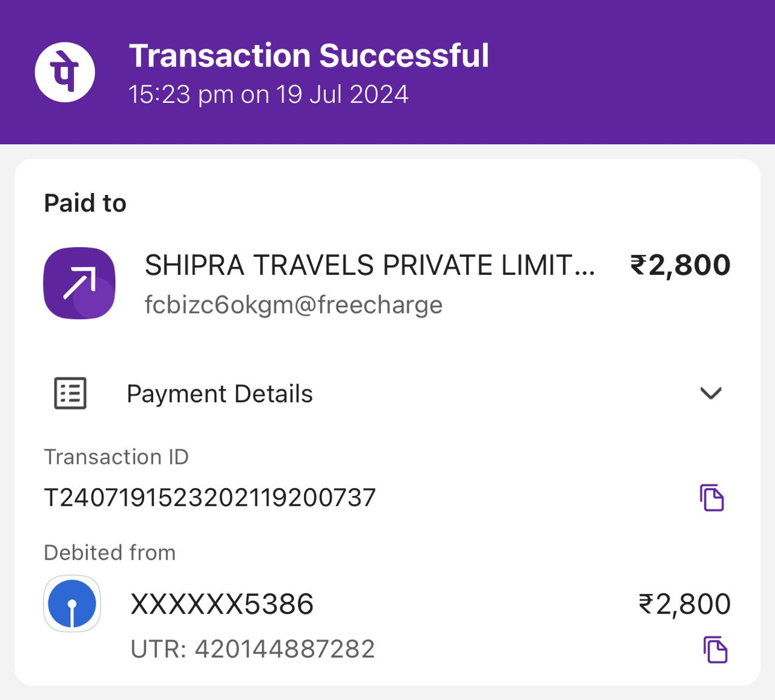
Task: Toggle the Payment Details section label
Action: tap(220, 394)
